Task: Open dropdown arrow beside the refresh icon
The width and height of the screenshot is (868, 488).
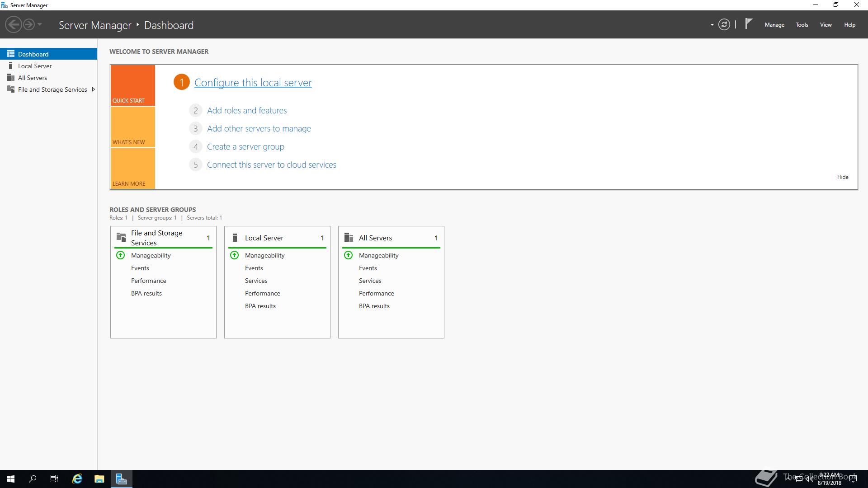Action: pyautogui.click(x=712, y=25)
